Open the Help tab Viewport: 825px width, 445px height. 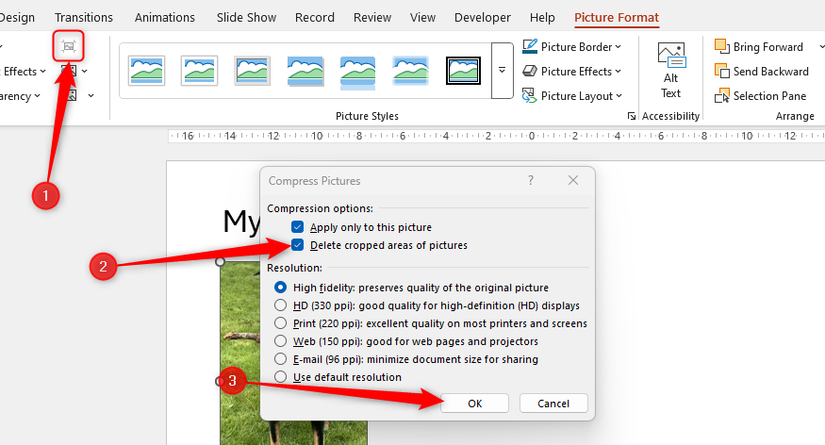(542, 17)
